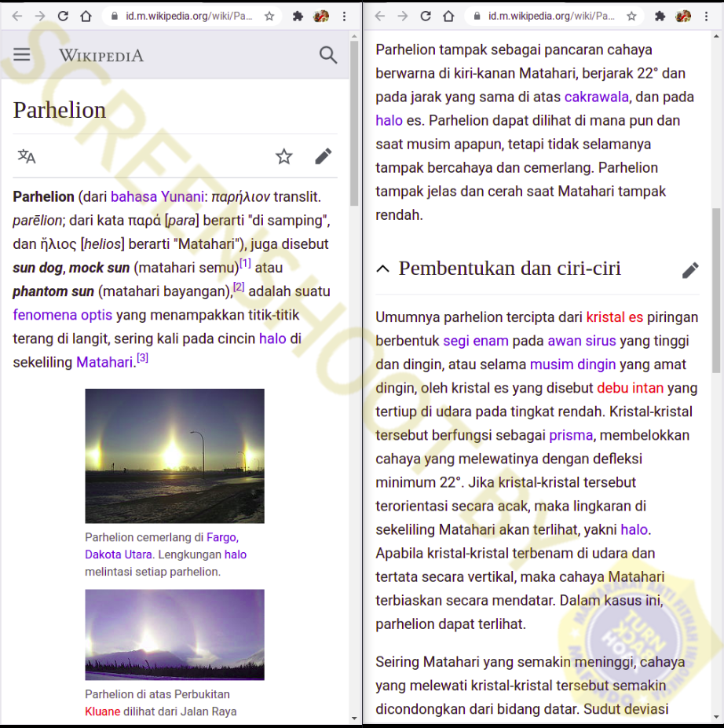Viewport: 724px width, 728px height.
Task: Click the Wikipedia logo
Action: [x=101, y=55]
